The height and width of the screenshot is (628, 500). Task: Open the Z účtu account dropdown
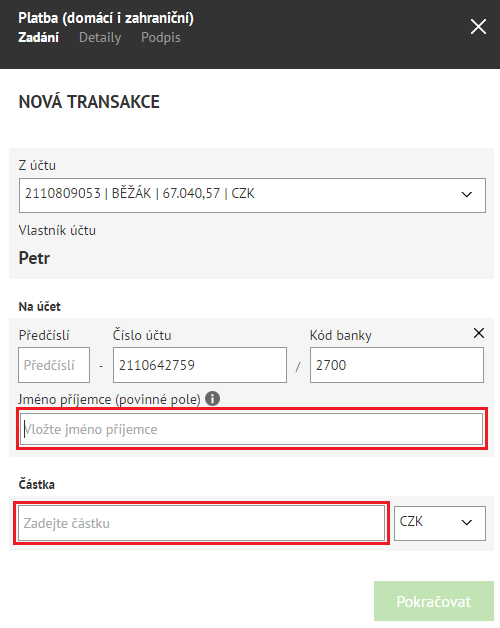[252, 195]
